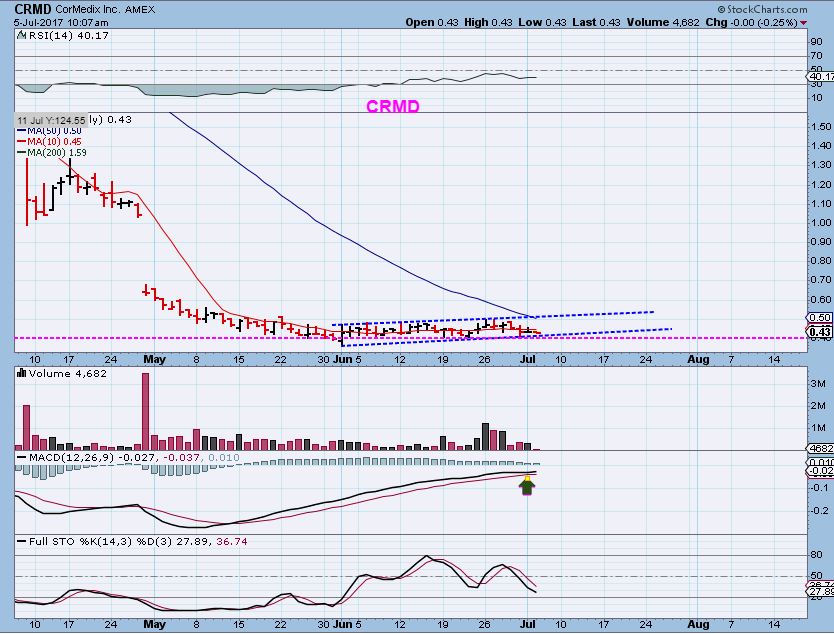Viewport: 834px width, 634px height.
Task: Click the MA(200) 1.59 legend entry
Action: coord(52,153)
